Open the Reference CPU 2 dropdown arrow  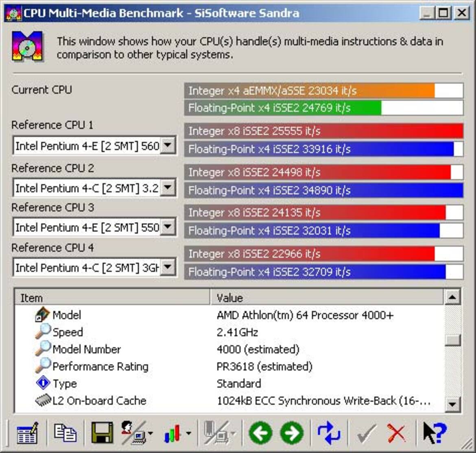(168, 188)
